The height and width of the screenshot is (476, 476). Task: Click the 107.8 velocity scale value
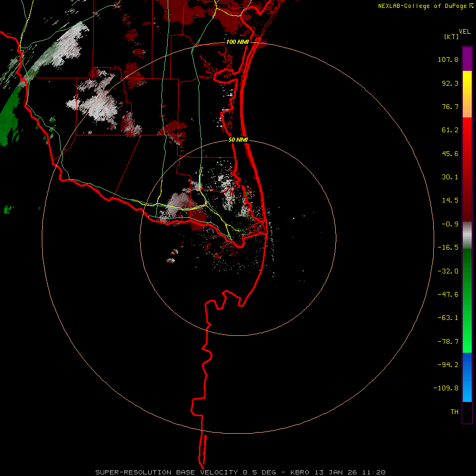(448, 59)
